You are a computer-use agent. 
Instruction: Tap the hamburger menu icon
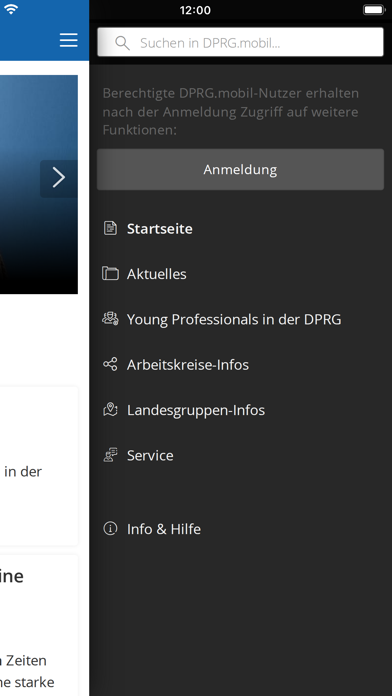pyautogui.click(x=68, y=40)
